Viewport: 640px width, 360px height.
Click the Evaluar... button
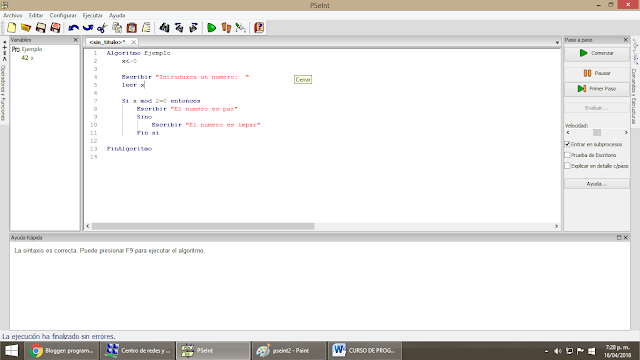tap(597, 108)
